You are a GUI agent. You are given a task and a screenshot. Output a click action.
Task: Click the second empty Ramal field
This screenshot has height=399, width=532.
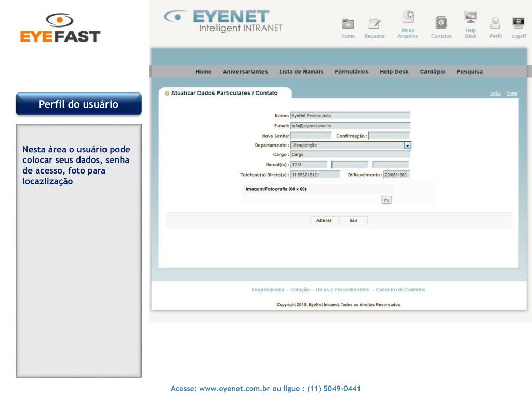(x=350, y=165)
